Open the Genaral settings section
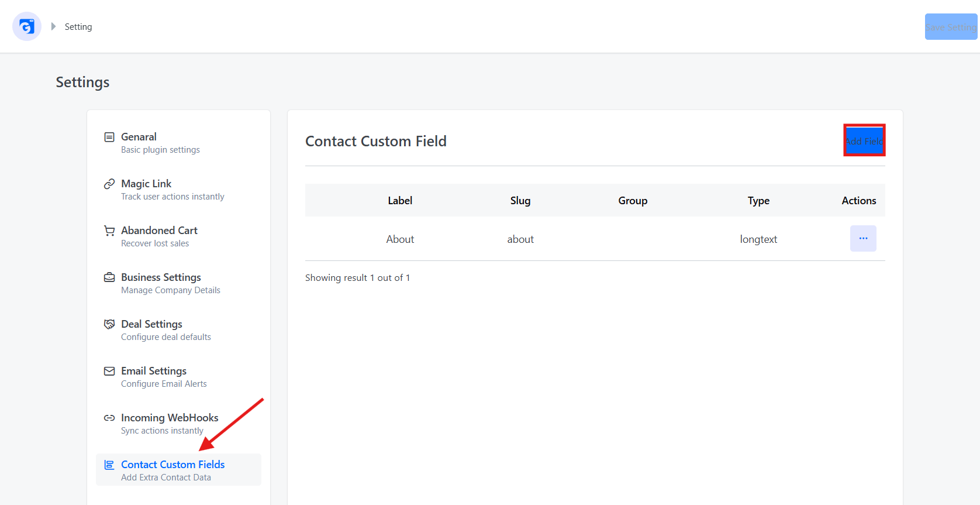Image resolution: width=980 pixels, height=505 pixels. [178, 142]
